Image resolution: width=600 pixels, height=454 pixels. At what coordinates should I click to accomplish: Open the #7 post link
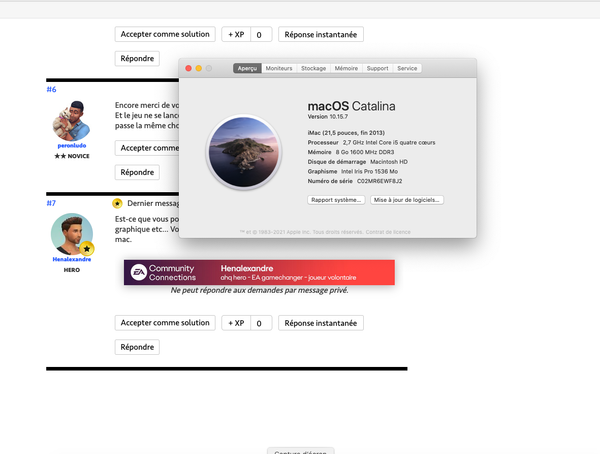[x=51, y=203]
